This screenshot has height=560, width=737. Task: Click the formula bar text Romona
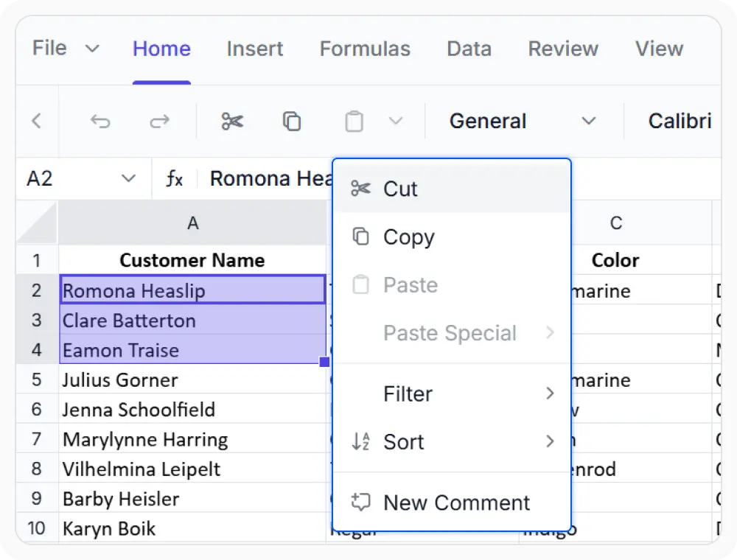point(250,178)
